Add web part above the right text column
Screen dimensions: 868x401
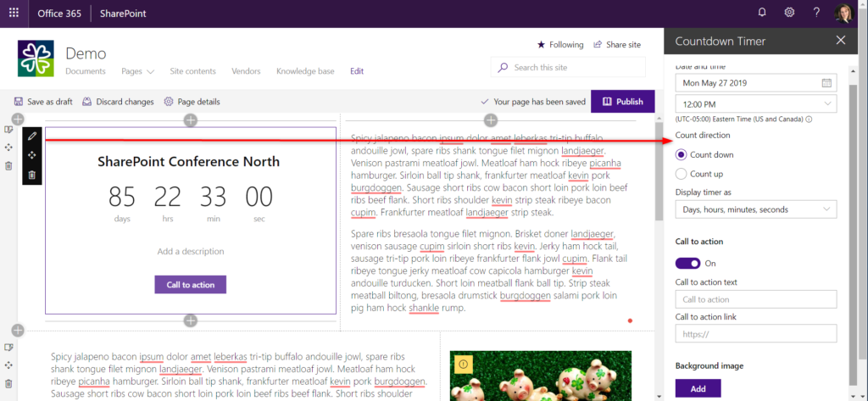tap(491, 120)
